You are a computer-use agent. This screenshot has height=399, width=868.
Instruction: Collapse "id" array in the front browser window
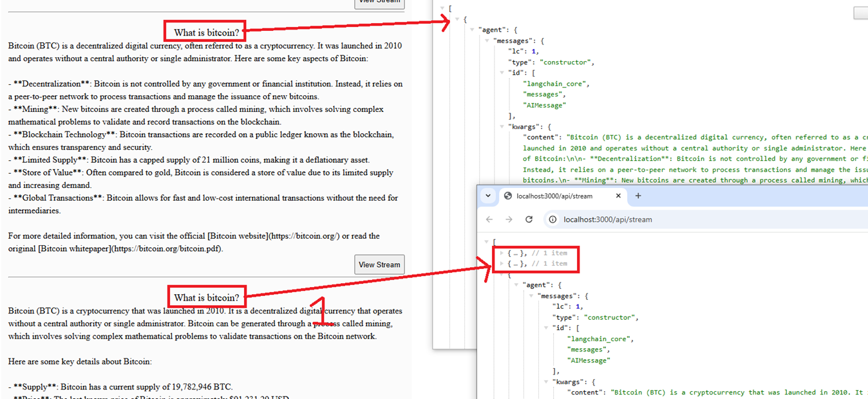546,328
